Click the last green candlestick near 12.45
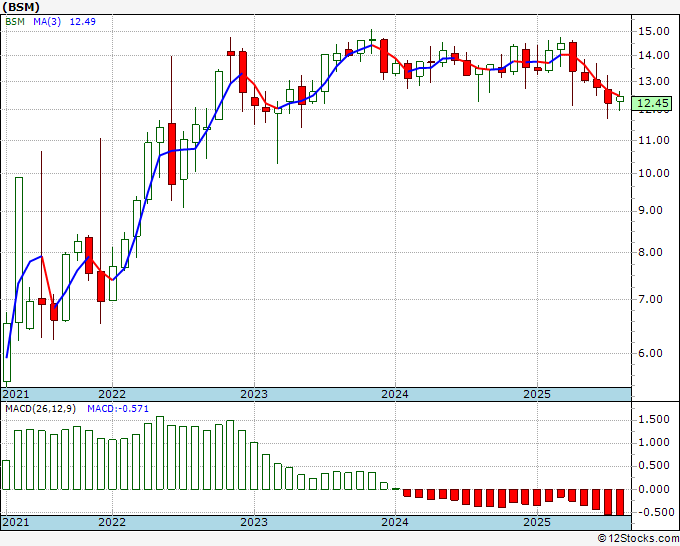Screen dimensions: 680x546 click(x=620, y=99)
